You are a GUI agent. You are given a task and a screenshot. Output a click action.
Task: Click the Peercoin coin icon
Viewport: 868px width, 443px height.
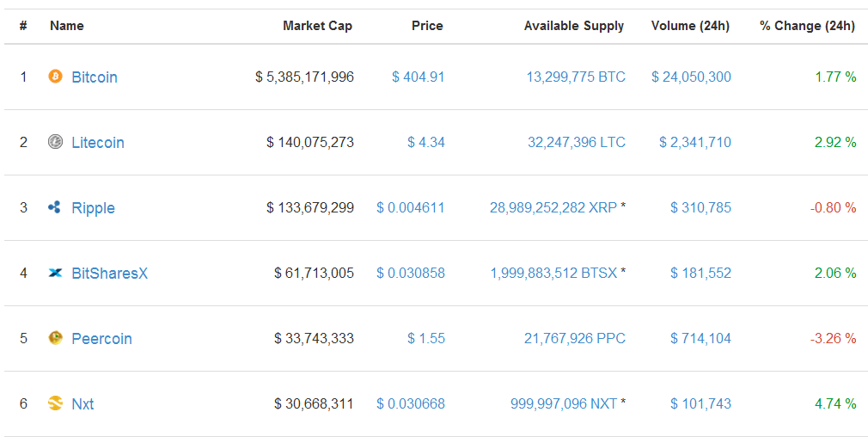(x=56, y=338)
